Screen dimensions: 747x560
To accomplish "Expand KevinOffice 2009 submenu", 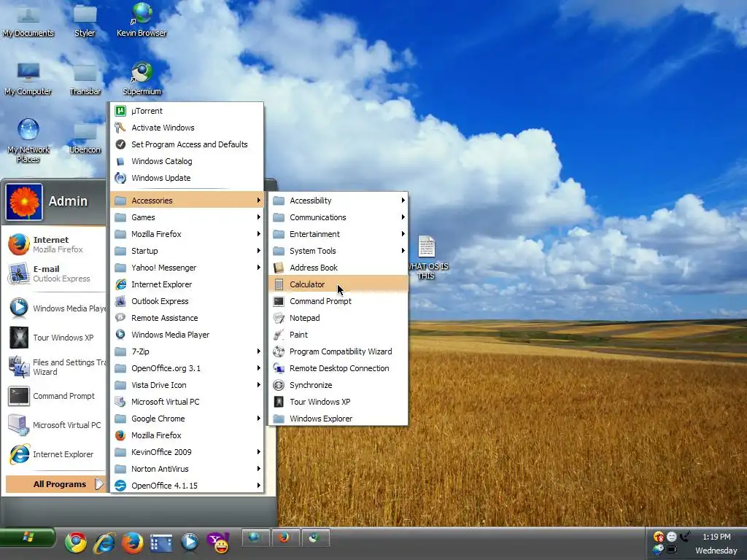I will click(x=187, y=452).
